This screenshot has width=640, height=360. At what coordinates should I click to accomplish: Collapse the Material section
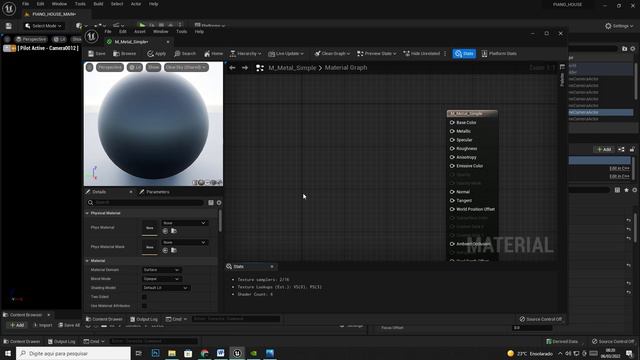coord(87,260)
